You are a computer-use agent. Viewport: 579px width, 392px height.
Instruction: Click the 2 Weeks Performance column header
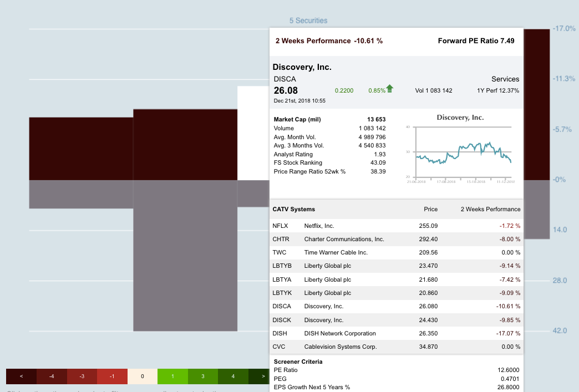490,209
